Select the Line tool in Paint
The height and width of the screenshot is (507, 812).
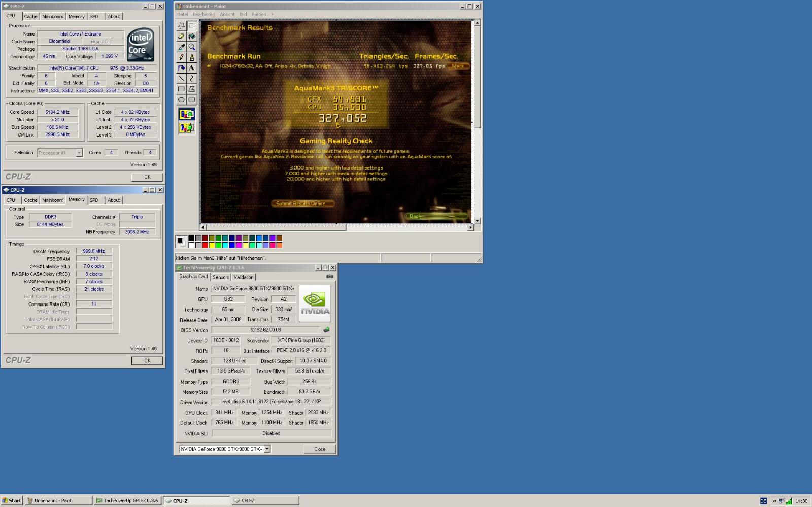coord(181,79)
